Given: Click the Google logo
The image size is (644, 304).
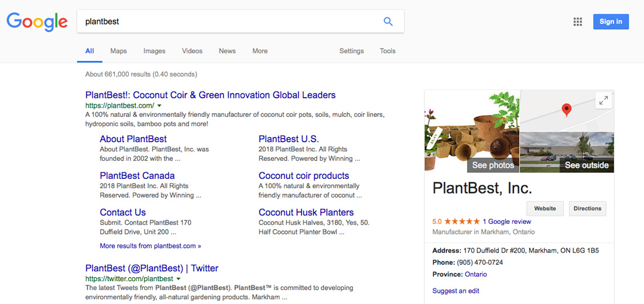Looking at the screenshot, I should click(37, 22).
